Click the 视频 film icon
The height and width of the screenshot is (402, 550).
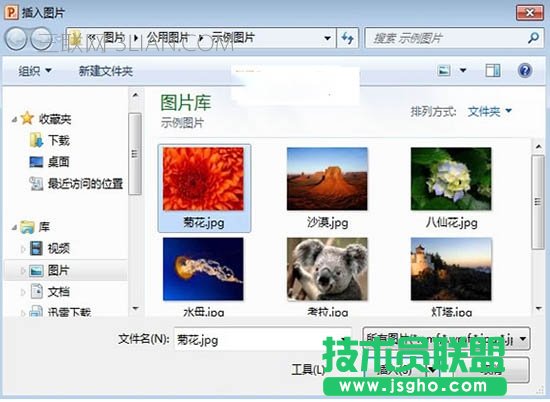tap(36, 248)
